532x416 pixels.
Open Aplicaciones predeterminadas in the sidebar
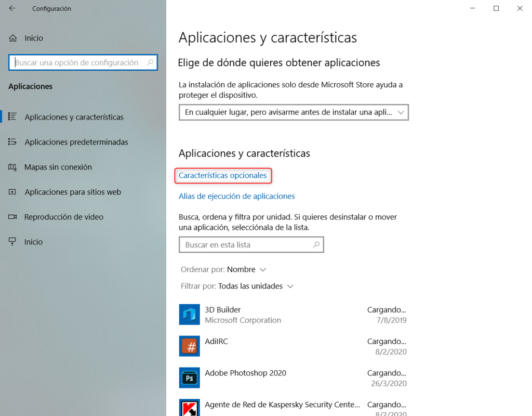76,142
